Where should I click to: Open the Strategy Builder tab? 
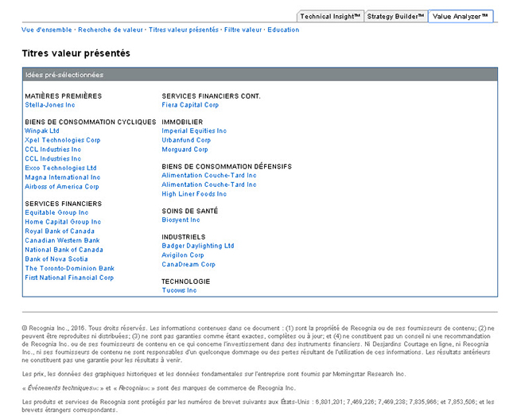395,17
